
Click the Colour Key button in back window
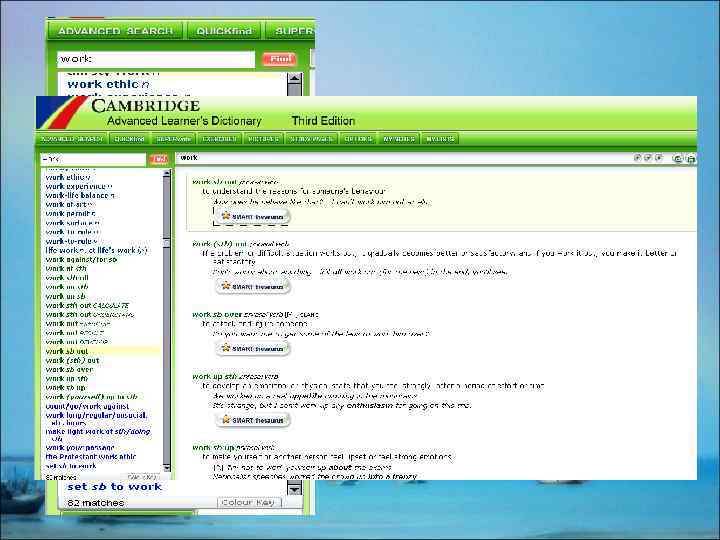[248, 502]
